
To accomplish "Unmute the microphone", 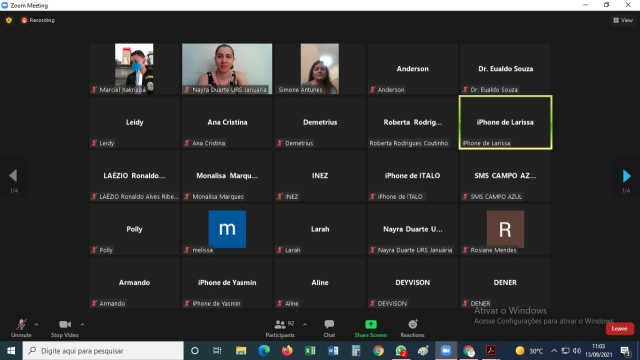I will pos(21,328).
